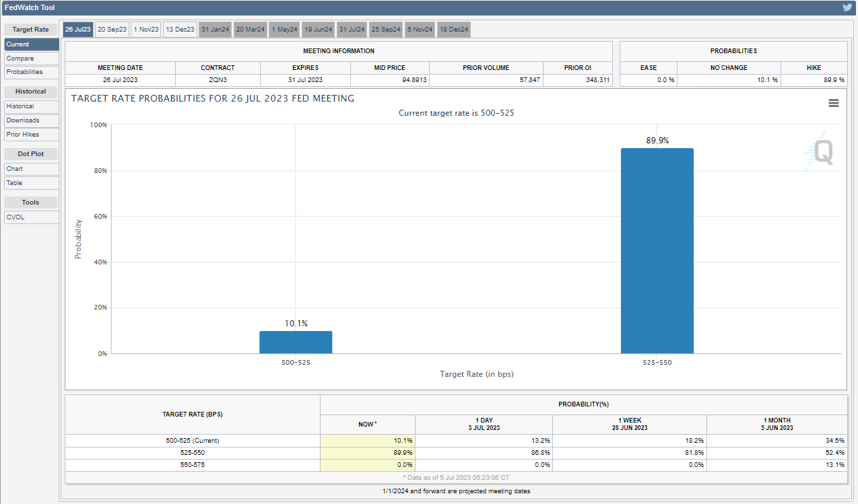Open the Downloads sidebar item
This screenshot has width=858, height=504.
(32, 120)
